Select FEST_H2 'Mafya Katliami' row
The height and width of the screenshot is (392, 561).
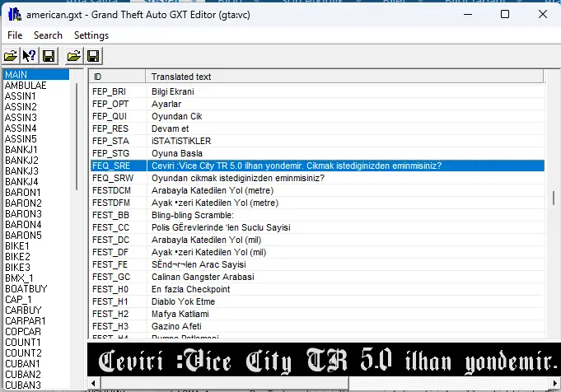pyautogui.click(x=317, y=314)
